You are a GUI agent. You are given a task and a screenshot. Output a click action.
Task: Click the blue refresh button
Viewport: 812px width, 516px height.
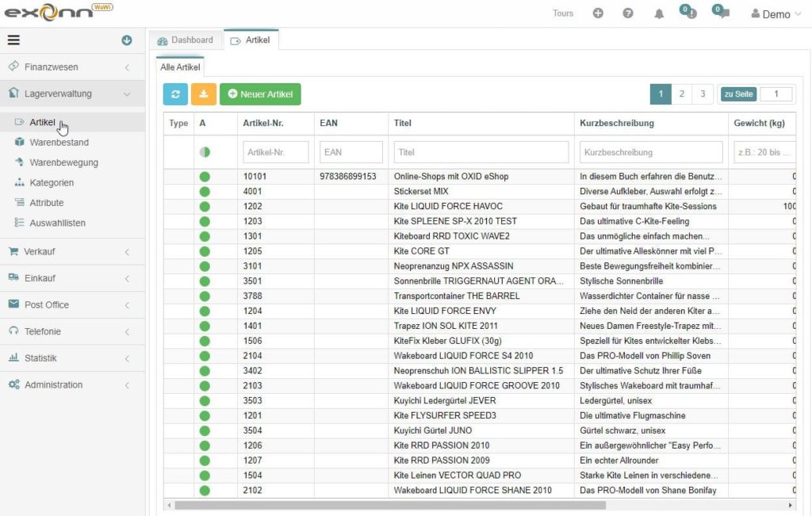click(175, 94)
